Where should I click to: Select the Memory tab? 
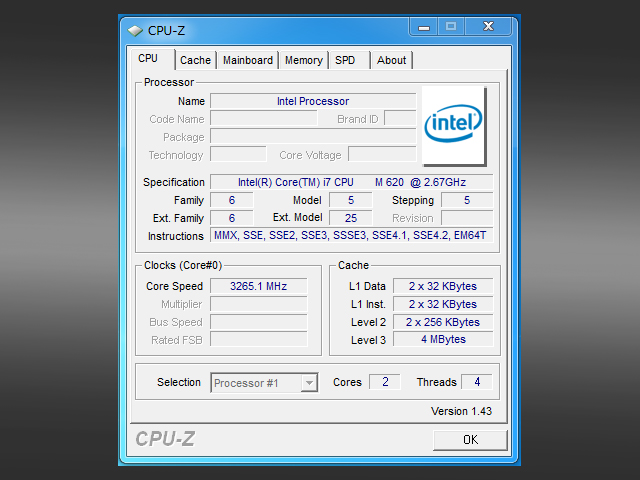pyautogui.click(x=304, y=60)
